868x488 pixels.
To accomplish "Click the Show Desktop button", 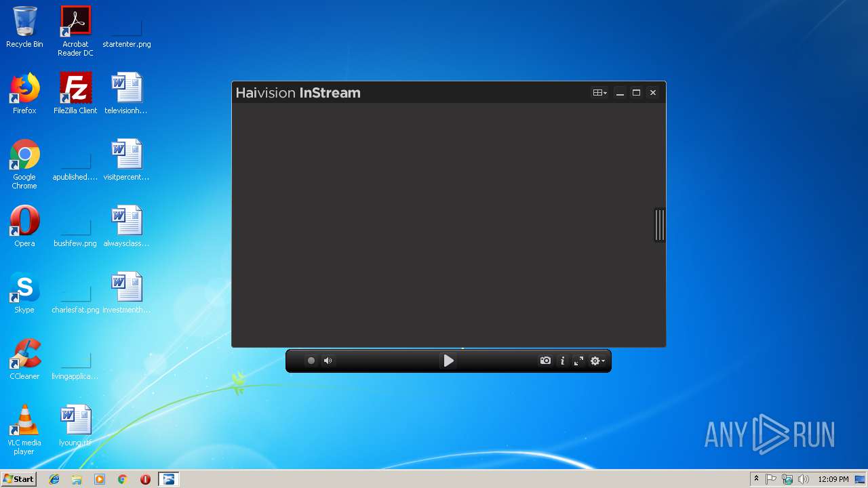I will coord(861,479).
